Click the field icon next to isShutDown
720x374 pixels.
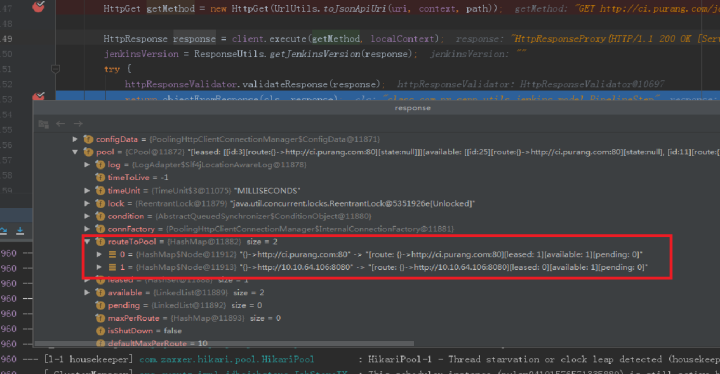[x=100, y=331]
